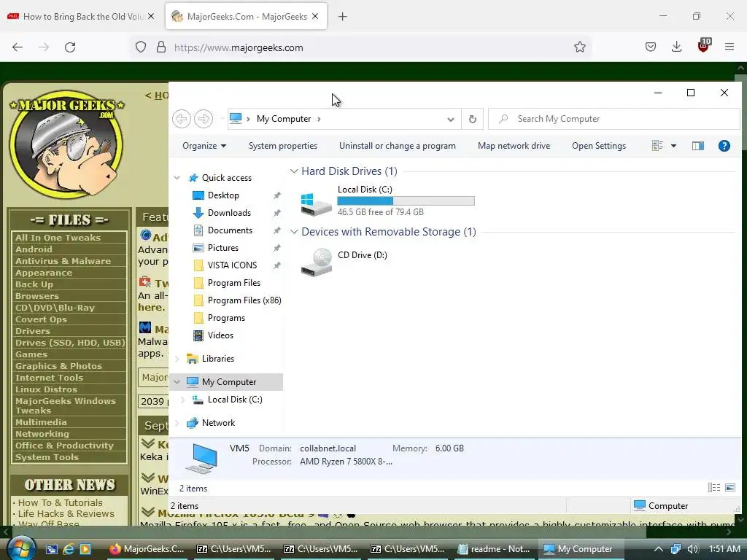Click the change view icon in Explorer
The image size is (747, 560).
(x=657, y=146)
